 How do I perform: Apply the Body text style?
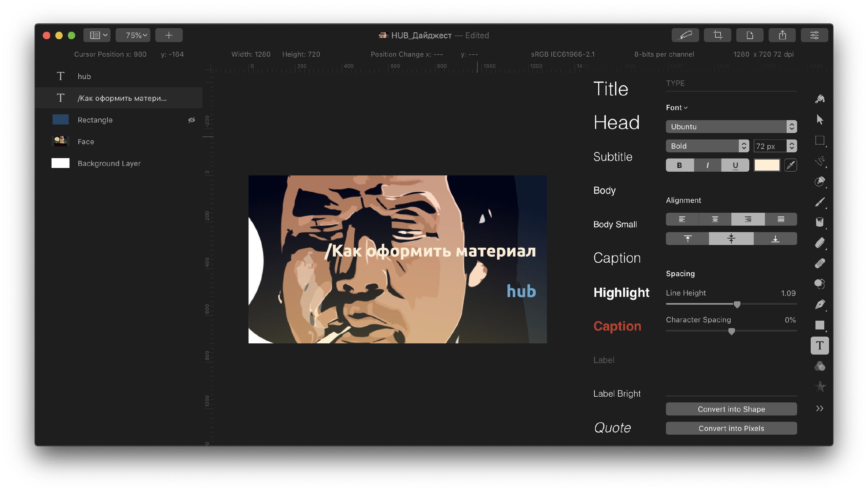pyautogui.click(x=604, y=190)
